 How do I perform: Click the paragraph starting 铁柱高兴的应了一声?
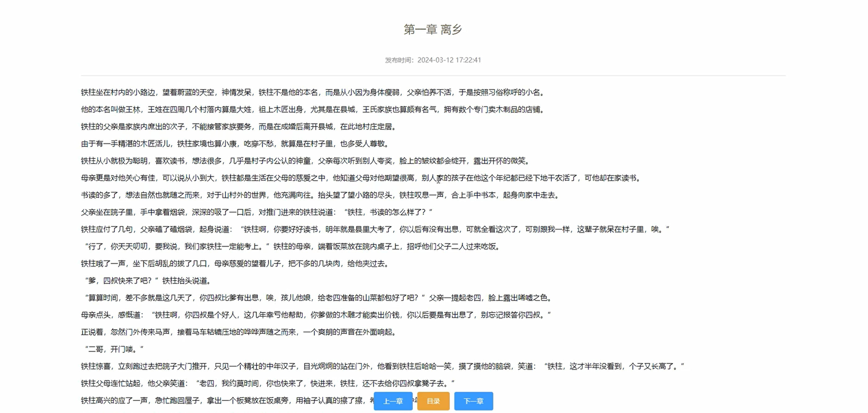click(227, 401)
